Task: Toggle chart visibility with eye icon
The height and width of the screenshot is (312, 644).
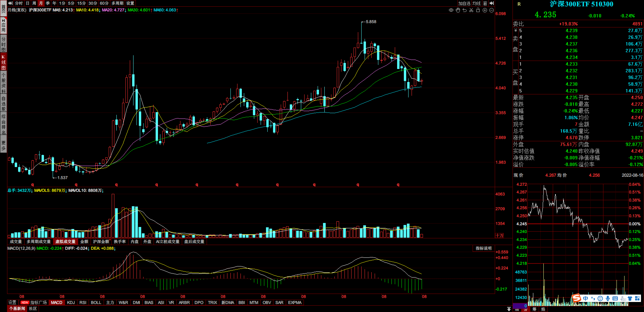Action: pyautogui.click(x=451, y=10)
